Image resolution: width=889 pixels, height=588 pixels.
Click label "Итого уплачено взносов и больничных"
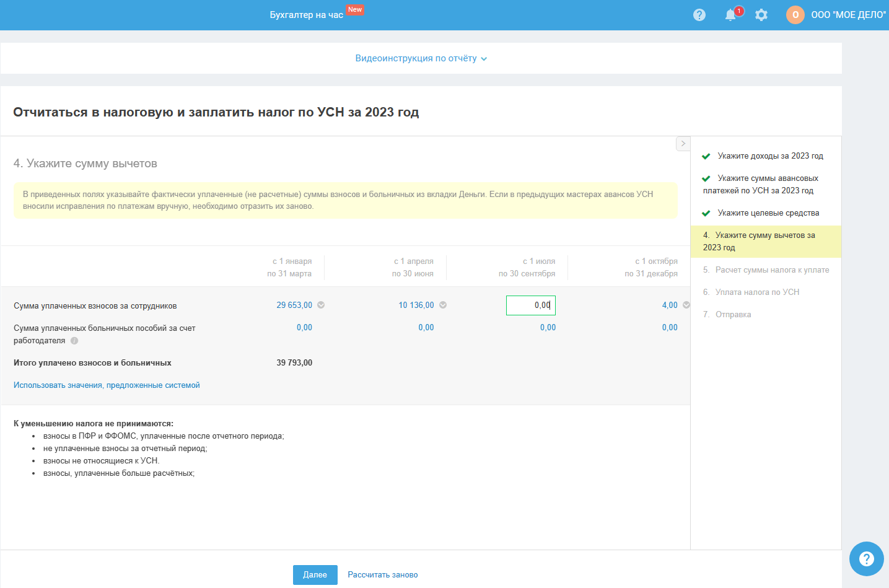[92, 363]
